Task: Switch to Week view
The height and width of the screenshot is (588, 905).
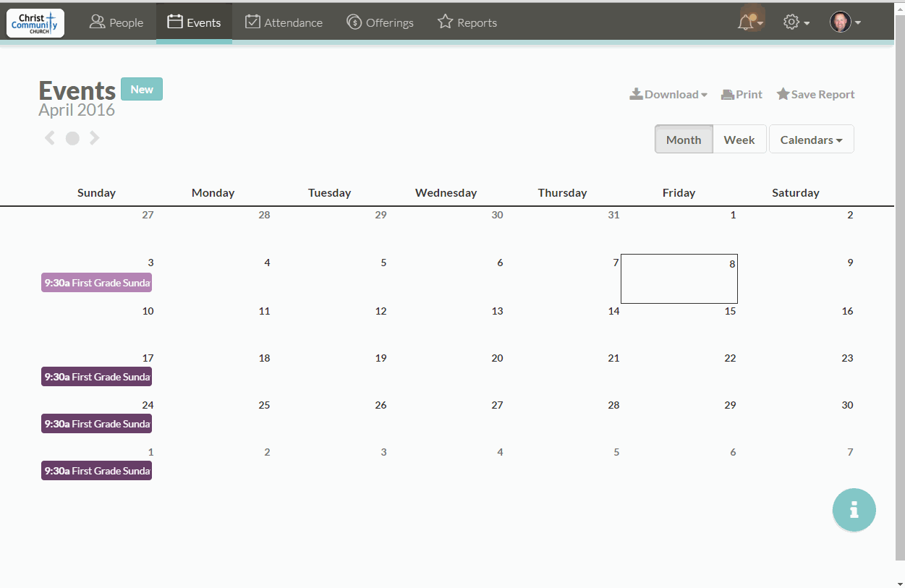Action: tap(739, 140)
